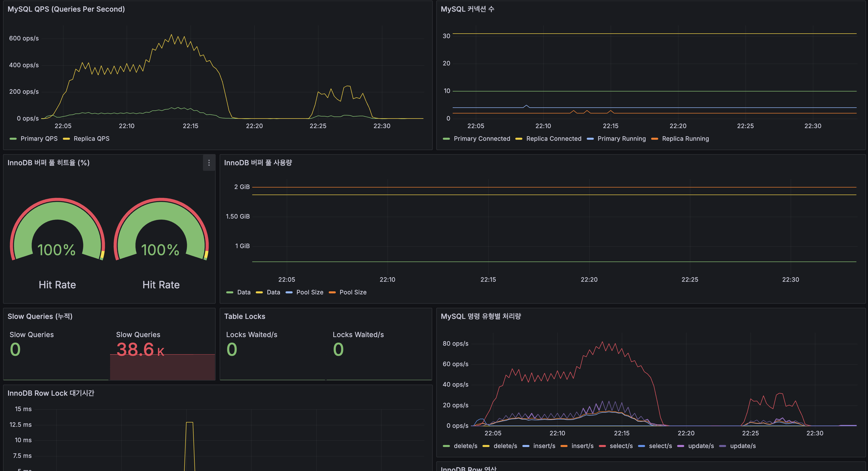Viewport: 868px width, 471px height.
Task: Click the InnoDB Row Lock 대기시간 panel title
Action: (51, 393)
